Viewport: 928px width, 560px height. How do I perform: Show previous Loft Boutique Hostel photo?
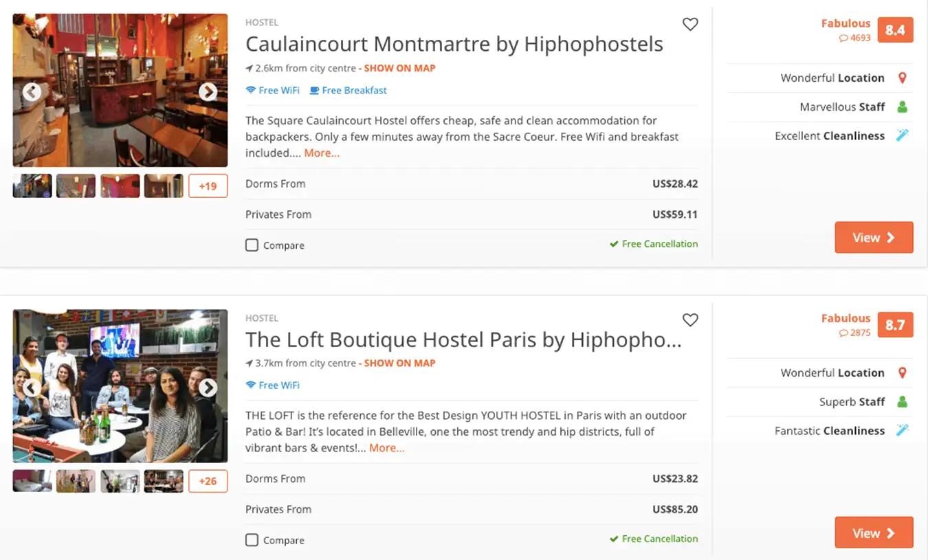coord(32,388)
